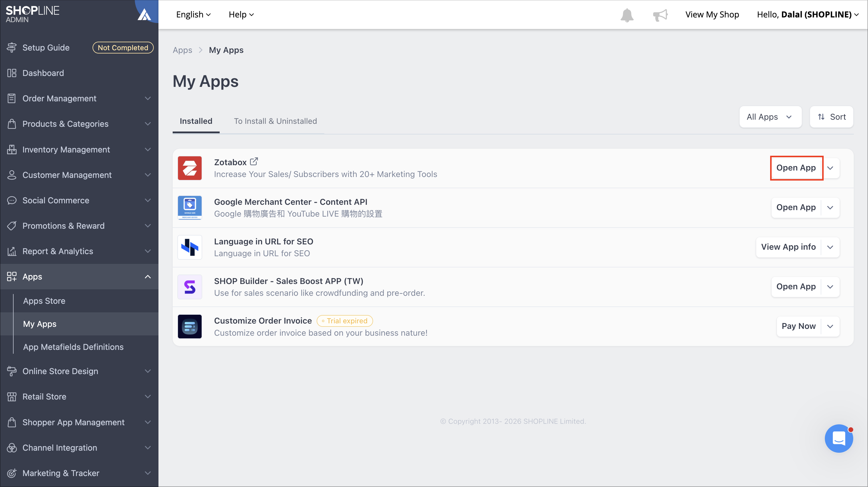
Task: Click Open App for Google Merchant Center
Action: click(x=796, y=207)
